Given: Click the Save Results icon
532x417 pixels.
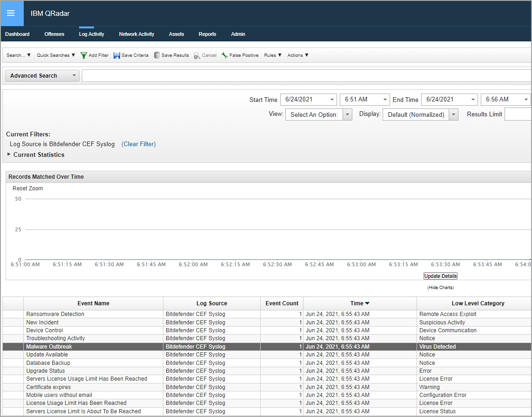Looking at the screenshot, I should tap(157, 55).
